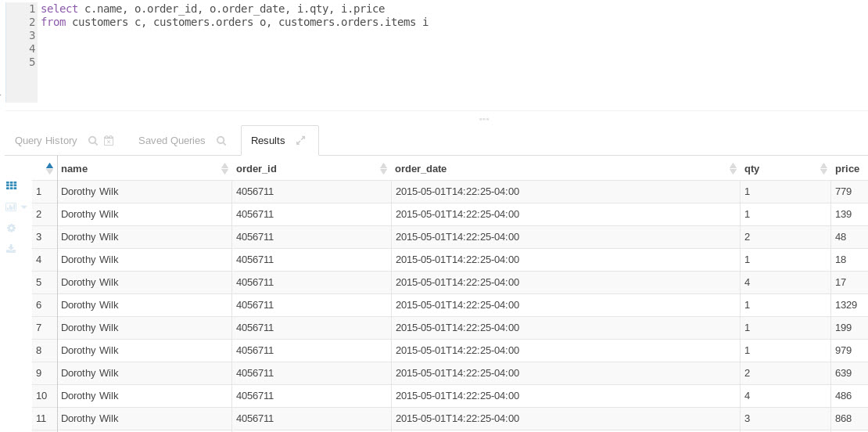Sort results by order_date column

coord(733,169)
